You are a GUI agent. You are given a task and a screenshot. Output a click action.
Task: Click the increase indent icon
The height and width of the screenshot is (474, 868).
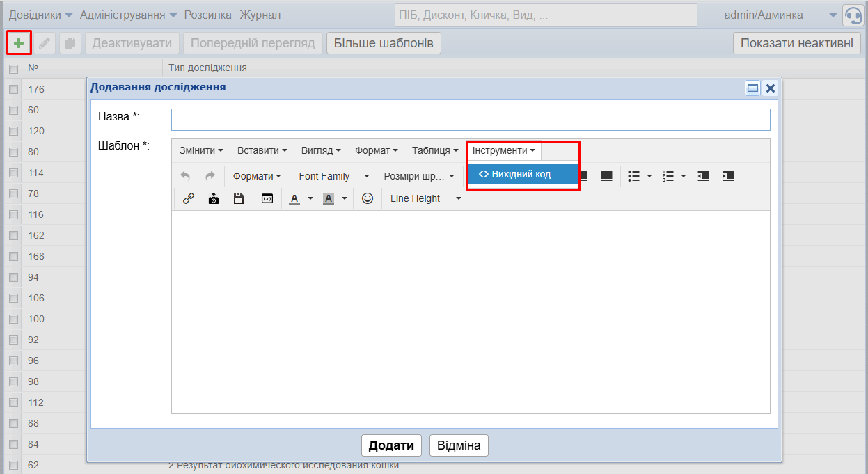[728, 176]
